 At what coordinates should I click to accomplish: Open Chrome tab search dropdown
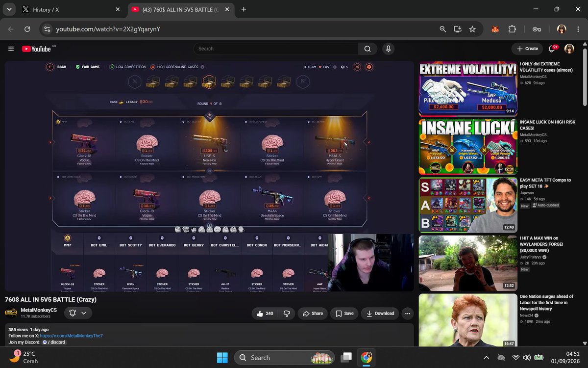pyautogui.click(x=9, y=9)
